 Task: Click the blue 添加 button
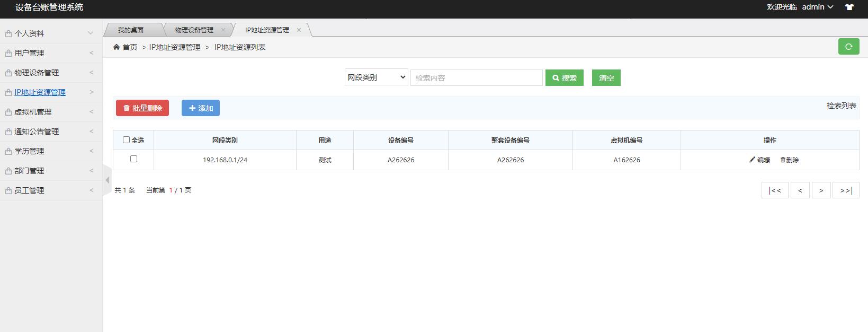tap(200, 108)
